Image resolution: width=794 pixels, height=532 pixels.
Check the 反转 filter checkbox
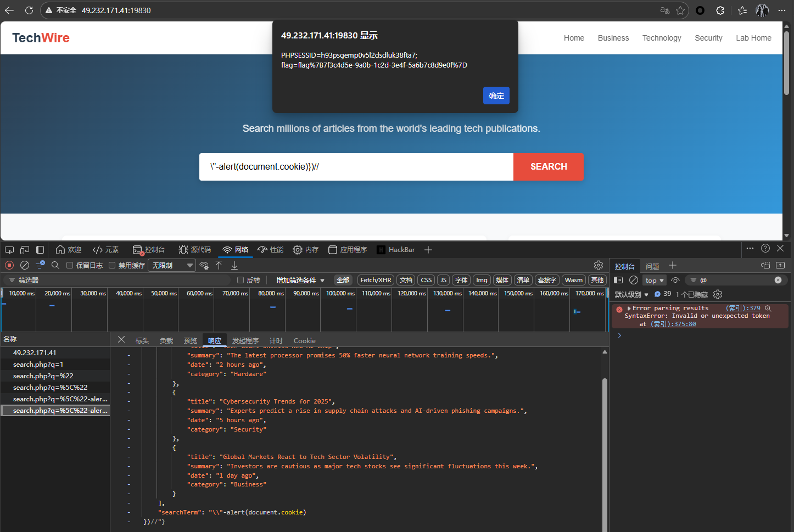241,280
